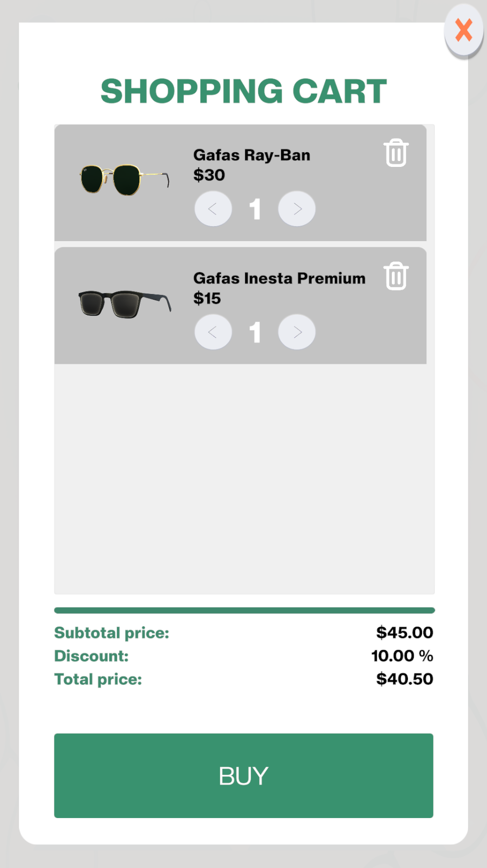Select the Gafas Ray-Ban product name
Image resolution: width=487 pixels, height=868 pixels.
[x=252, y=155]
